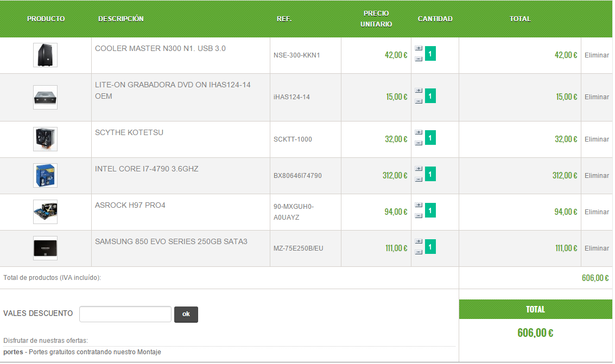Viewport: 615px width, 364px height.
Task: Click the PRECIO UNITARIO column header
Action: 376,19
